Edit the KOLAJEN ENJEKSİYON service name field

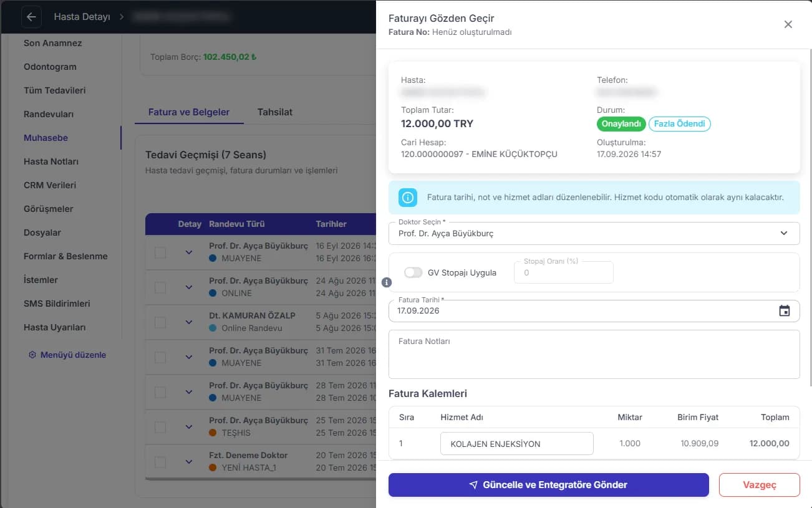click(517, 444)
